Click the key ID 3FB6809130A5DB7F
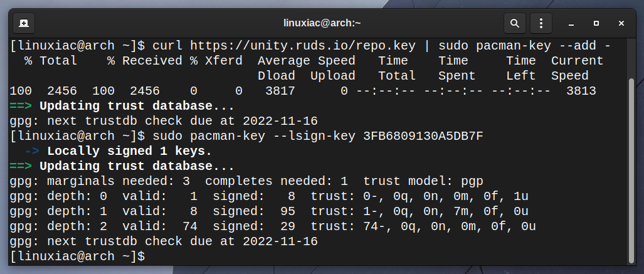 423,136
